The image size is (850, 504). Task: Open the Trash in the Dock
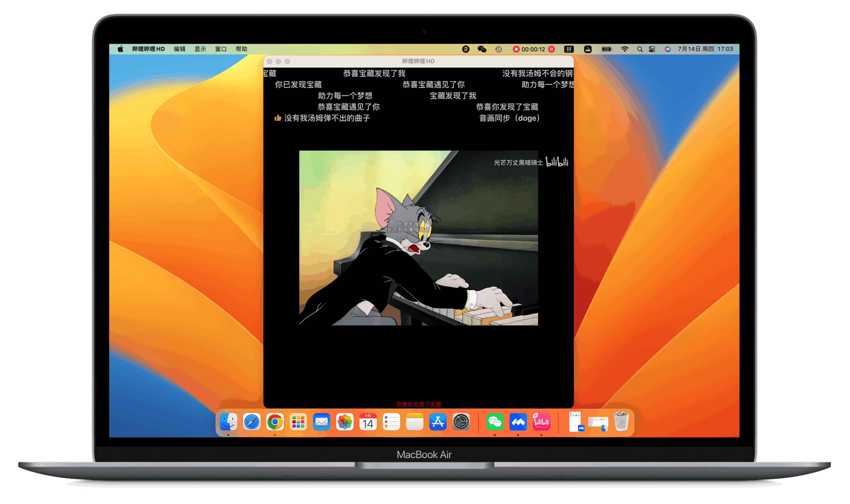621,421
